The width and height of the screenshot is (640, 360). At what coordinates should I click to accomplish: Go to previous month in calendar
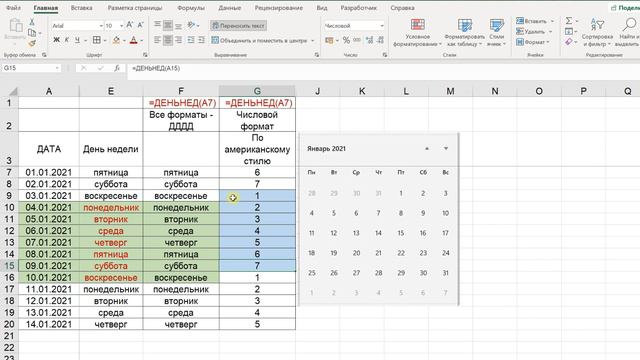(427, 149)
